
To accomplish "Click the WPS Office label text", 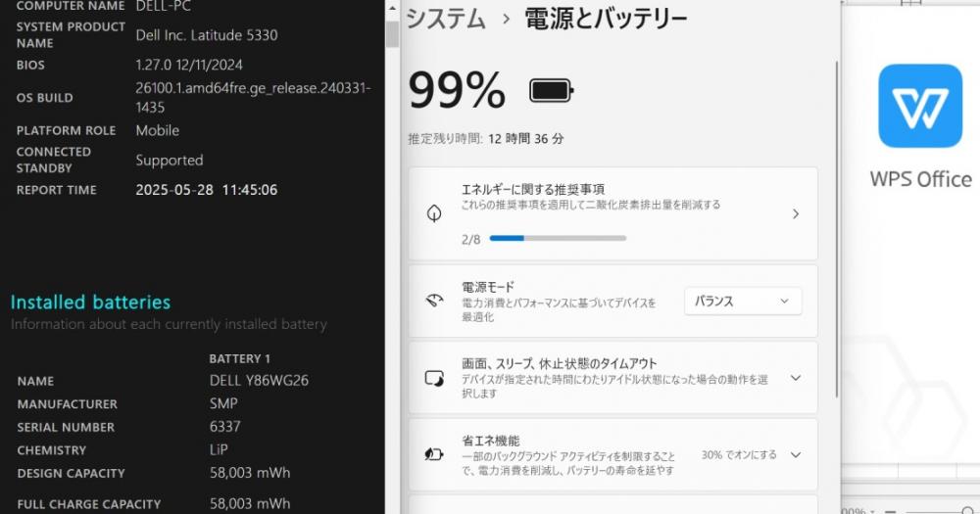I will pyautogui.click(x=920, y=179).
